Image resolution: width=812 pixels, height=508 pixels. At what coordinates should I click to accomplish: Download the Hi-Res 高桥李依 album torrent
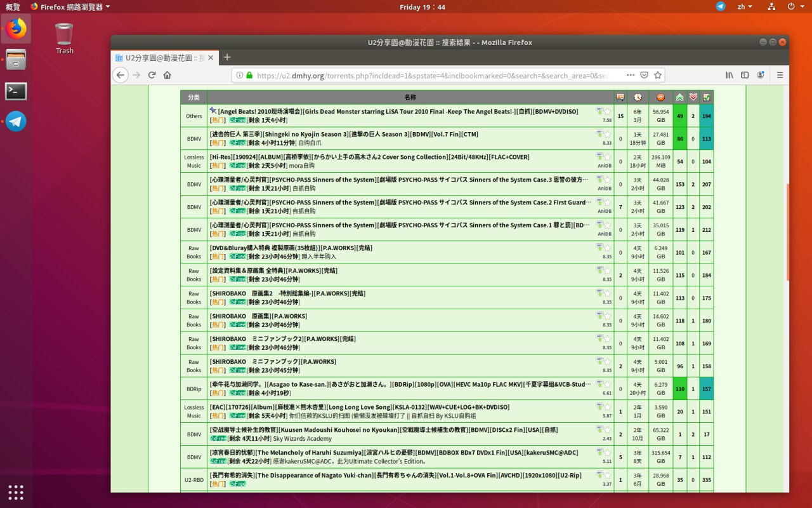[599, 157]
